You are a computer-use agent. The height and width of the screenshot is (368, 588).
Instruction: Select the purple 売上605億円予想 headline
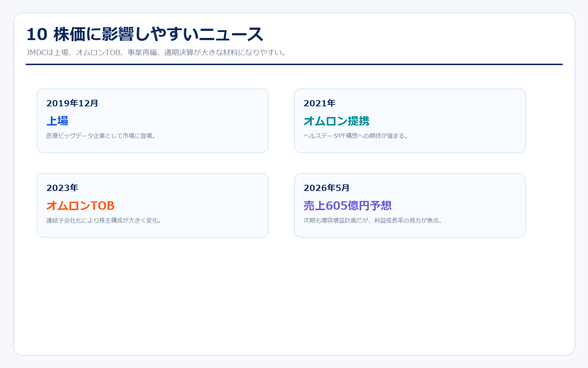(348, 205)
